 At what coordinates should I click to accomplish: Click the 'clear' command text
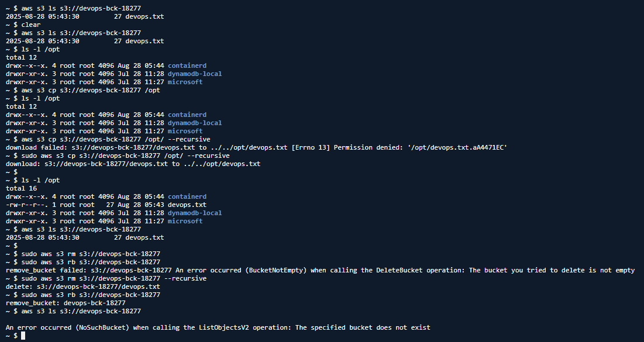(31, 25)
